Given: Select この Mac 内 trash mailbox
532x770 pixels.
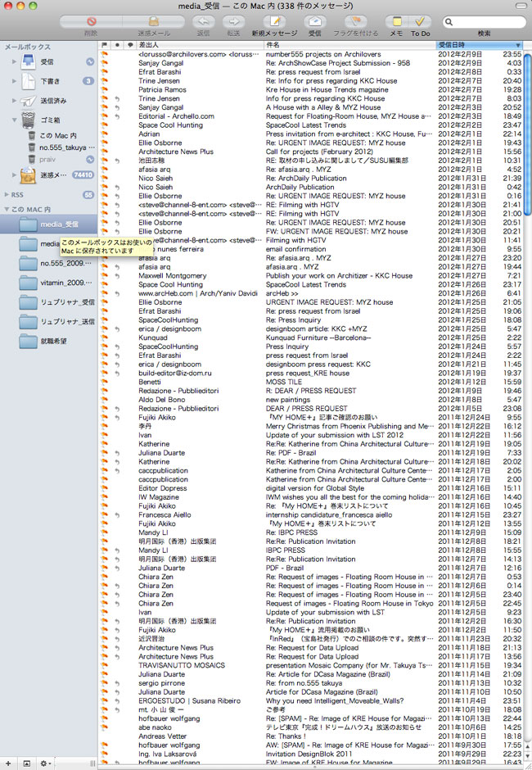Looking at the screenshot, I should [49, 135].
